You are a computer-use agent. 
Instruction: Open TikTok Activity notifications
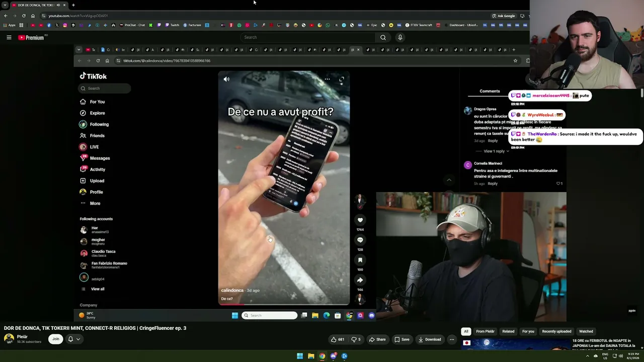93,169
